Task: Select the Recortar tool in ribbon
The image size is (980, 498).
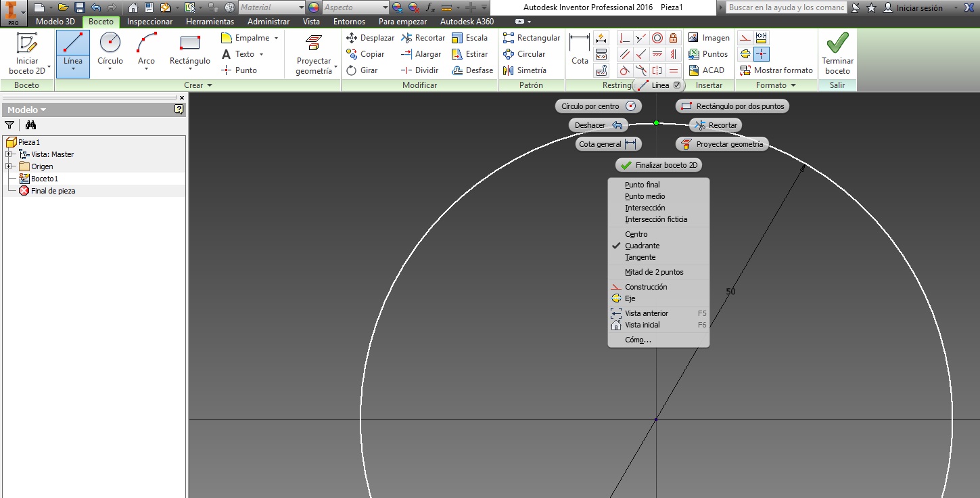Action: point(423,38)
